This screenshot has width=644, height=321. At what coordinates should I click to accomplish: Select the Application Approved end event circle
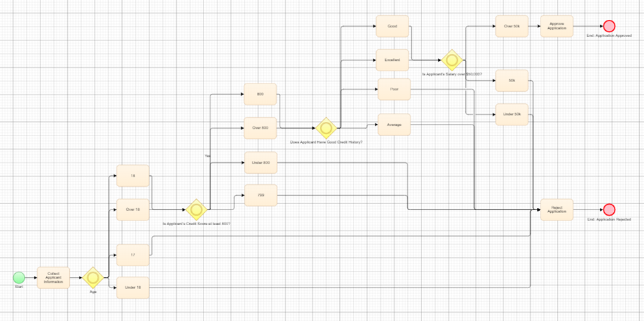(x=609, y=26)
